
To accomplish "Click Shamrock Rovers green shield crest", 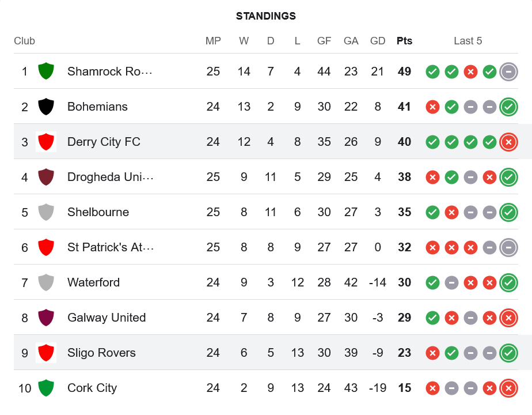I will coord(46,71).
